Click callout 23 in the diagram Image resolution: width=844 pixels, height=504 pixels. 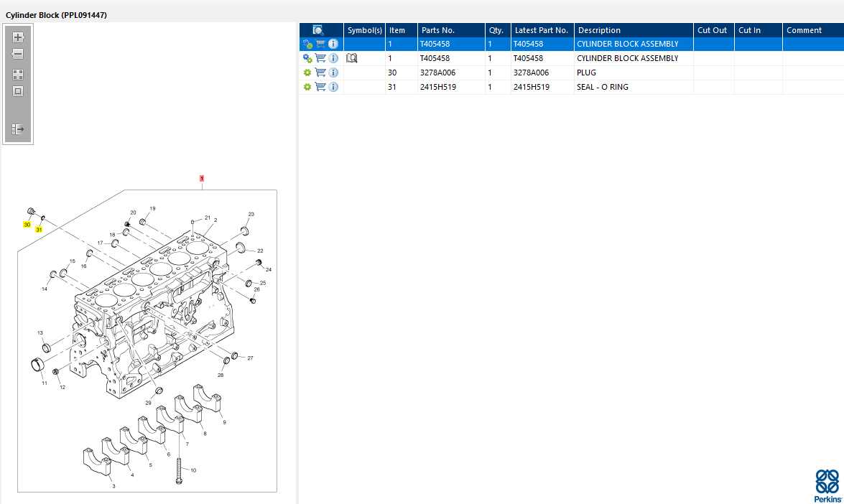click(x=251, y=214)
